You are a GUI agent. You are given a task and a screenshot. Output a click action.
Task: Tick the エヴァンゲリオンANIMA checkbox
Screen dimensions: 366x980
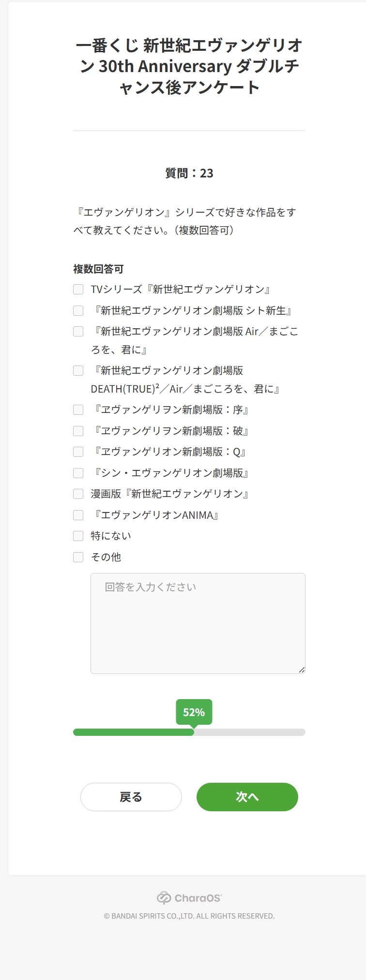click(78, 515)
